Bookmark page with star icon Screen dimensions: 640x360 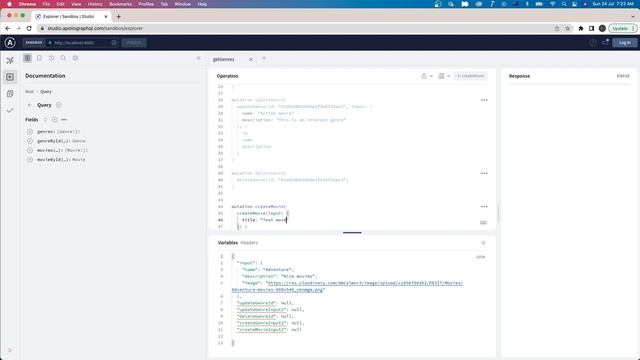point(567,29)
